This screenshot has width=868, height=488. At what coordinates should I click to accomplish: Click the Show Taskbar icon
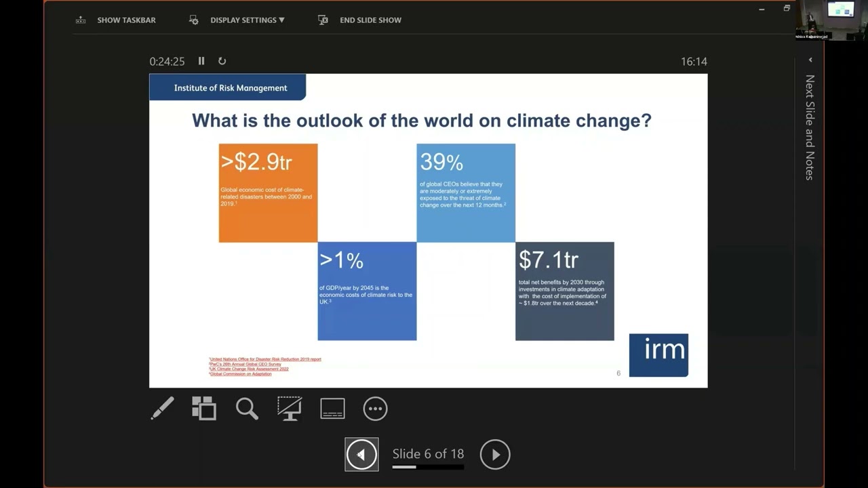81,20
